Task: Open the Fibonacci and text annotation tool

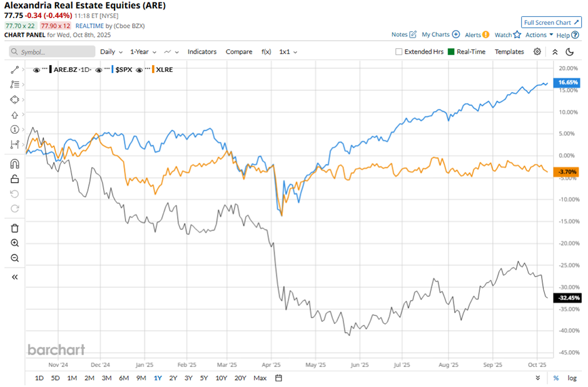Action: click(14, 84)
